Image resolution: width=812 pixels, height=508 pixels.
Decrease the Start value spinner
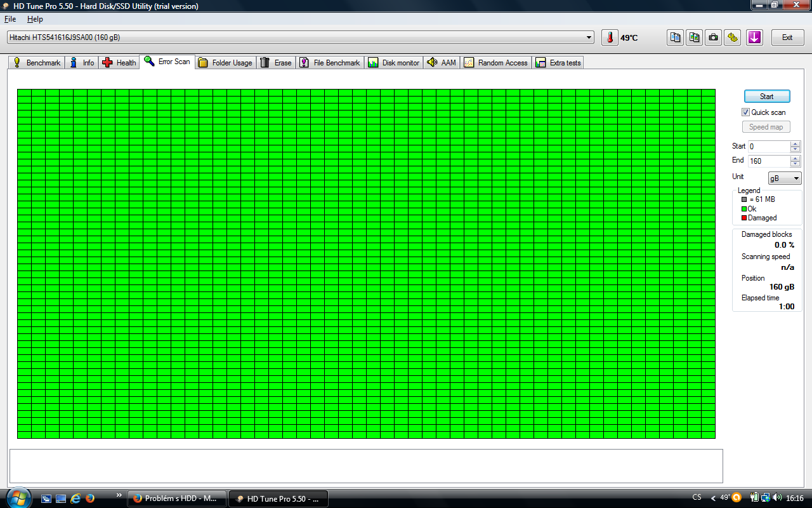point(796,149)
